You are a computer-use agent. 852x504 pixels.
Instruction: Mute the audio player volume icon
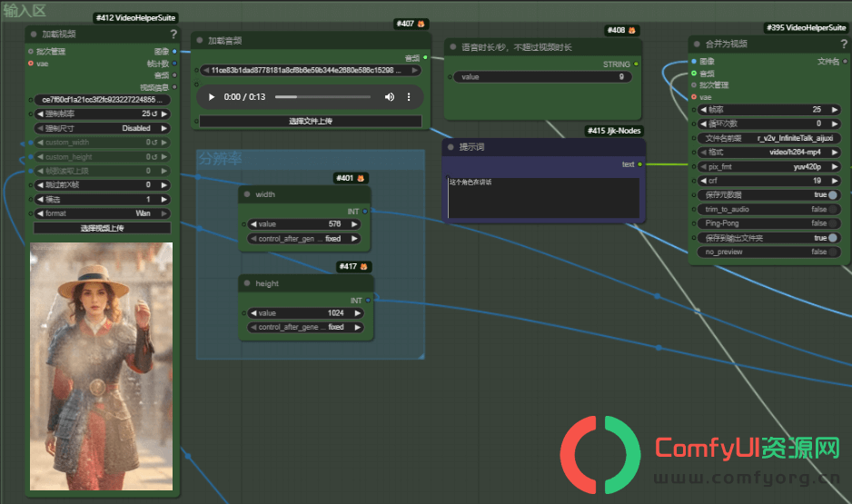(390, 97)
